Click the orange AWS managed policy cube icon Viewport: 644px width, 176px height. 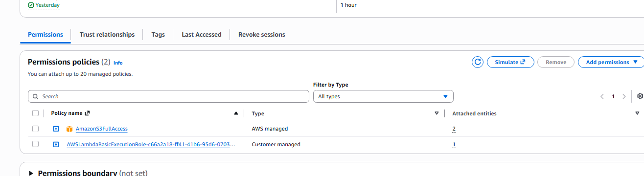point(69,129)
